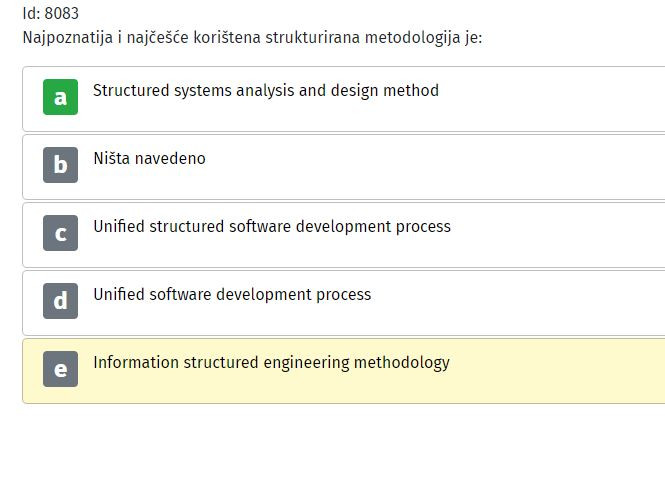Click the gray letter 'c' badge
Screen dimensions: 665x487
pyautogui.click(x=60, y=233)
